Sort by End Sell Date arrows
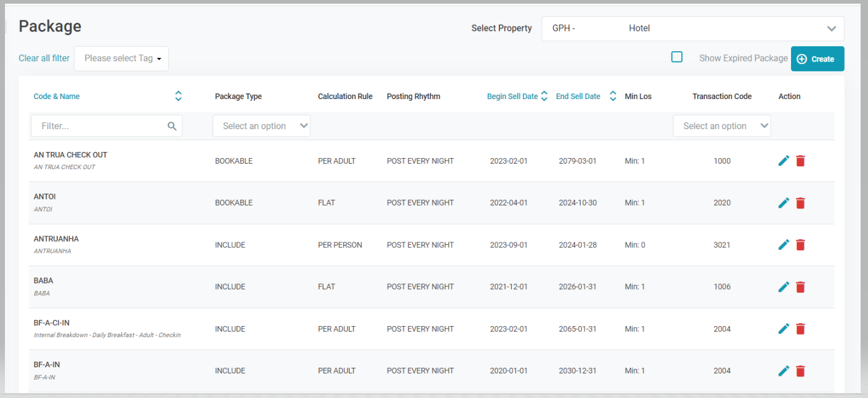Viewport: 868px width, 398px height. tap(613, 96)
